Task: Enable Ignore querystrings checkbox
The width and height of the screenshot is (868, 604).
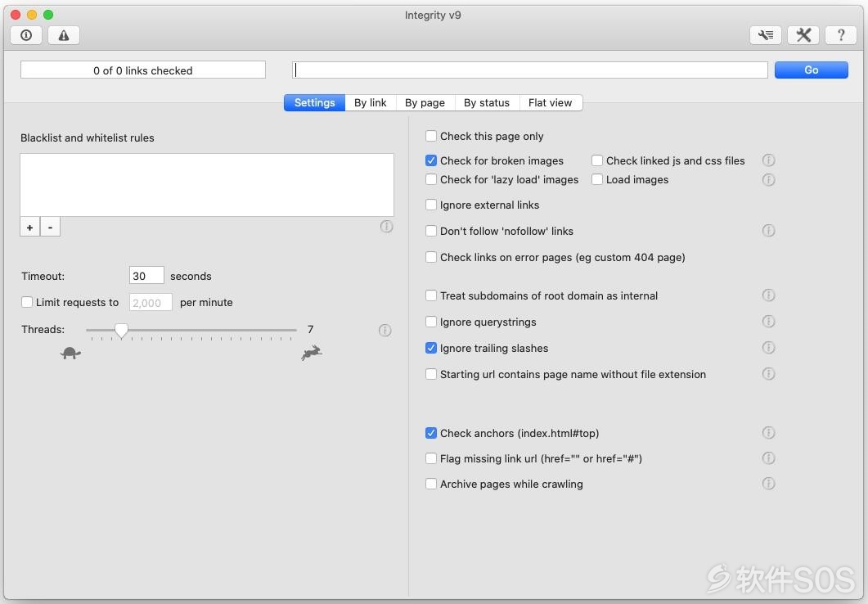Action: coord(430,322)
